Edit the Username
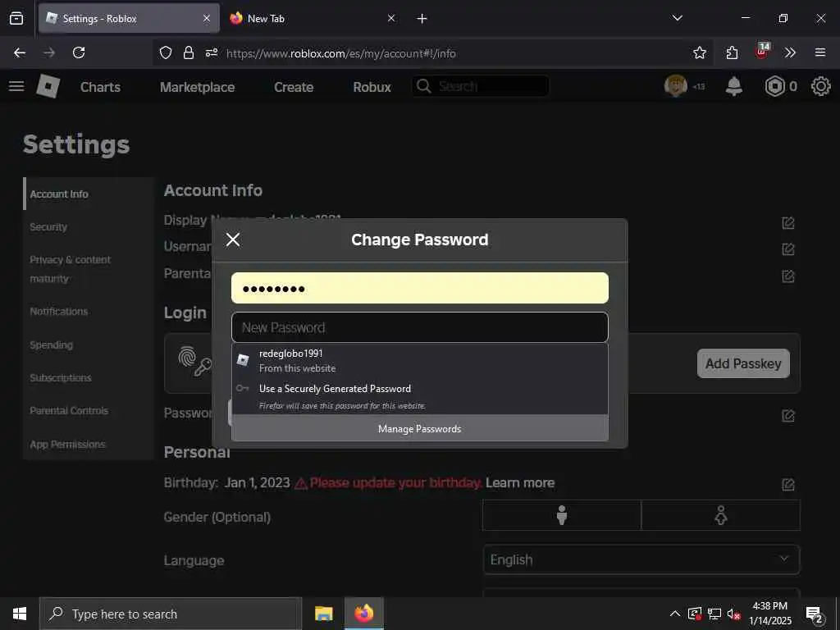This screenshot has width=840, height=630. click(x=788, y=249)
